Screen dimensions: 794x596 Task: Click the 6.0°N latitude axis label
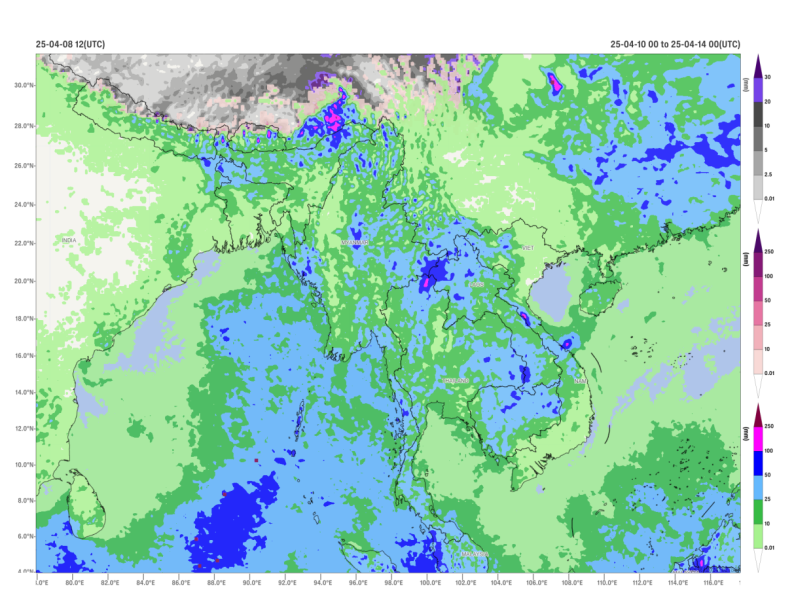click(24, 536)
